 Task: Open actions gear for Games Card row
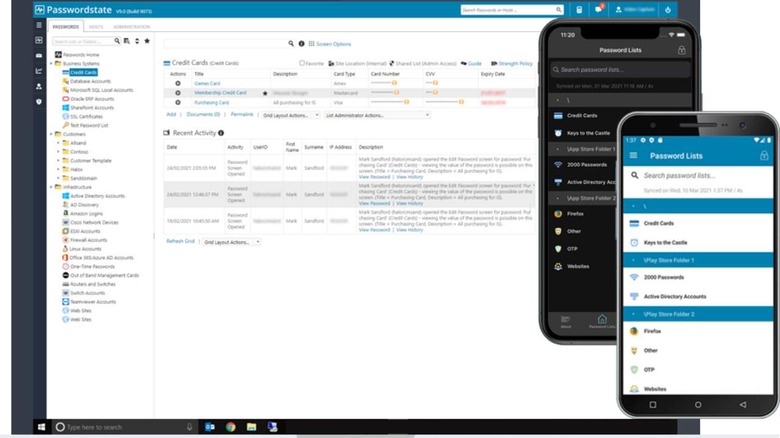coord(178,83)
